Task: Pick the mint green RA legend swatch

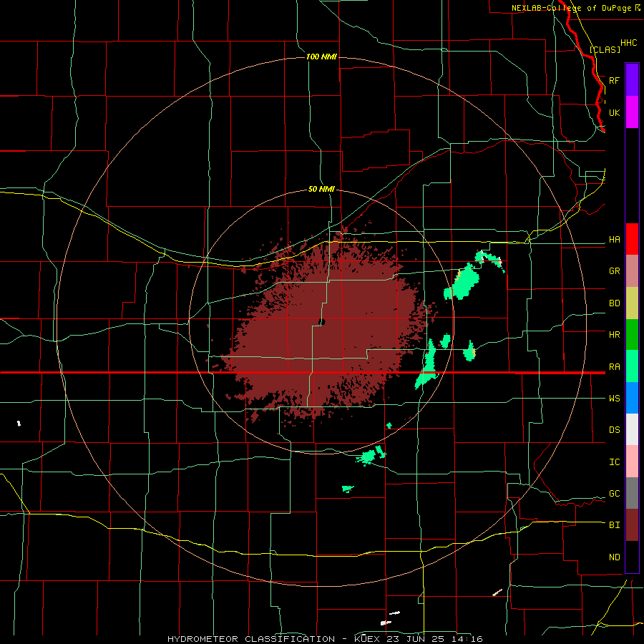Action: (632, 366)
